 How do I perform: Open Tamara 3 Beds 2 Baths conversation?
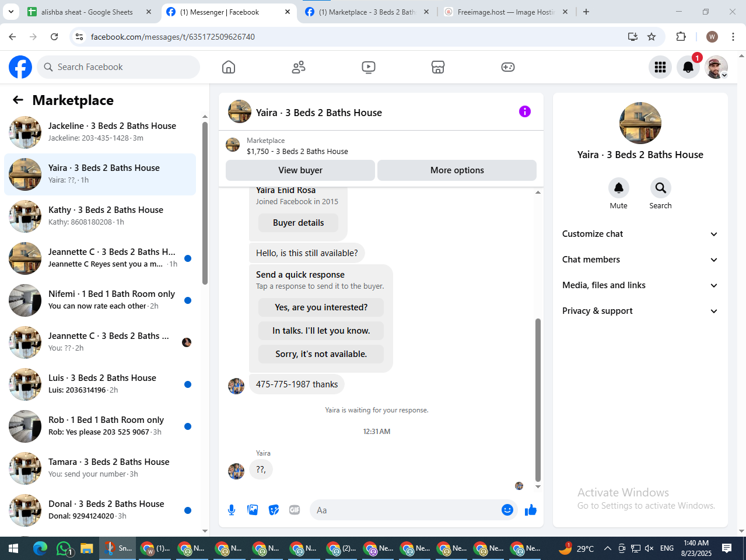pyautogui.click(x=100, y=468)
